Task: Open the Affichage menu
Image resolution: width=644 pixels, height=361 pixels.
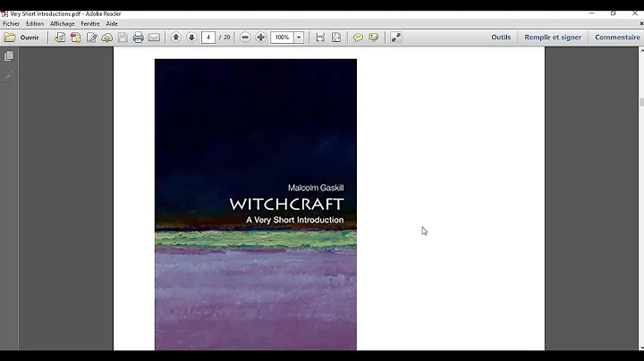Action: 63,24
